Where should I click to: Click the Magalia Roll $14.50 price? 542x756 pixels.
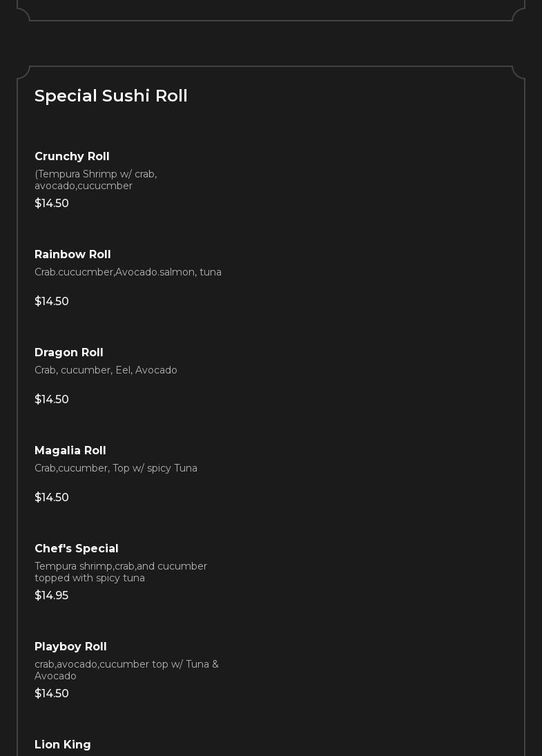(x=52, y=498)
